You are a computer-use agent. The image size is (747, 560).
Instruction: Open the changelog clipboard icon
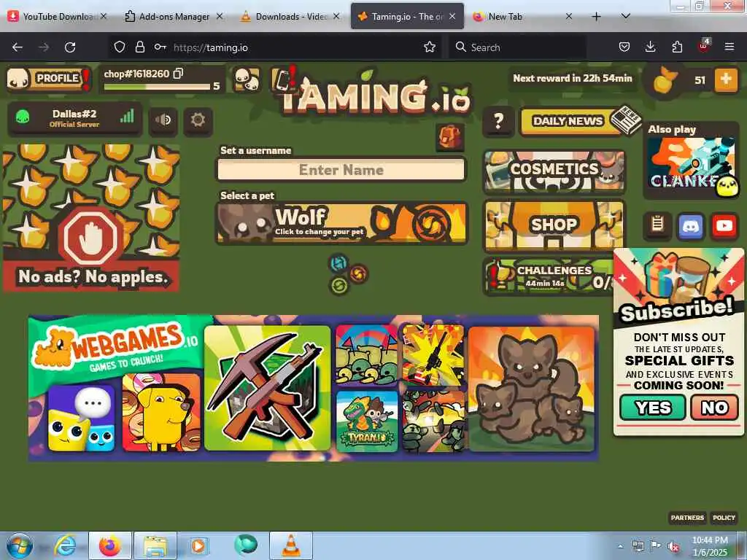(657, 225)
